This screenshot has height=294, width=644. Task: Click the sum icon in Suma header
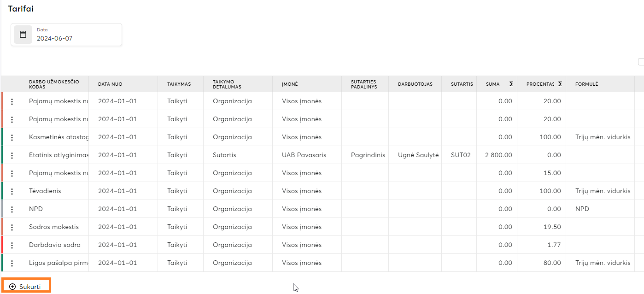click(511, 84)
